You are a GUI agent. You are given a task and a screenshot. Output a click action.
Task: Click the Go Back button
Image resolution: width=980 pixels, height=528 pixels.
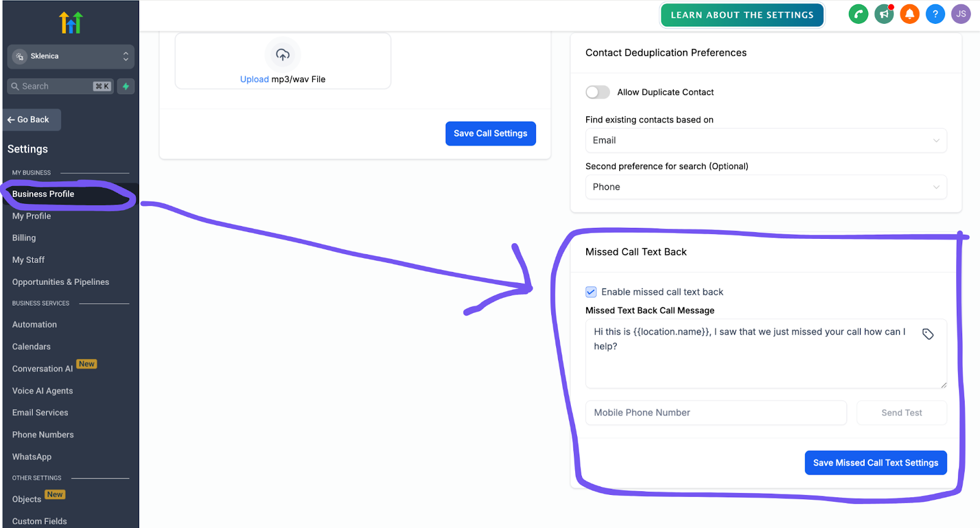32,120
